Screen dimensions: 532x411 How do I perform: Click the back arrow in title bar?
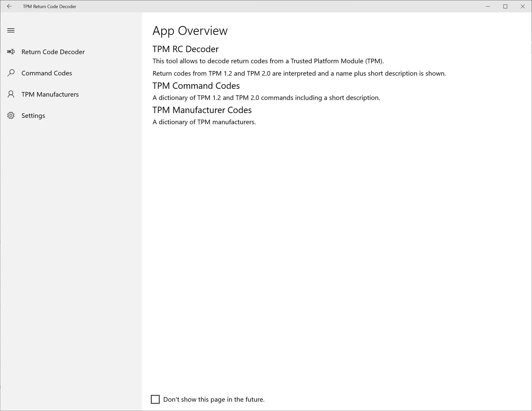tap(9, 6)
